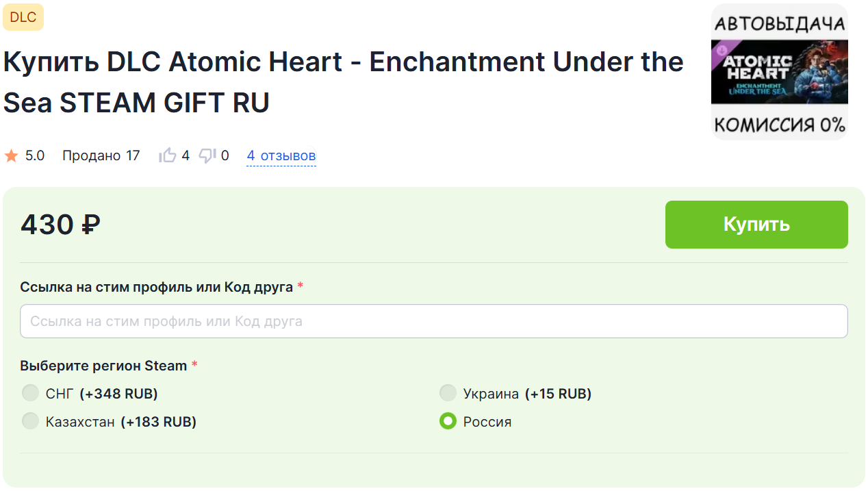This screenshot has height=491, width=868.
Task: Click the 5.0 rating value
Action: pyautogui.click(x=35, y=156)
